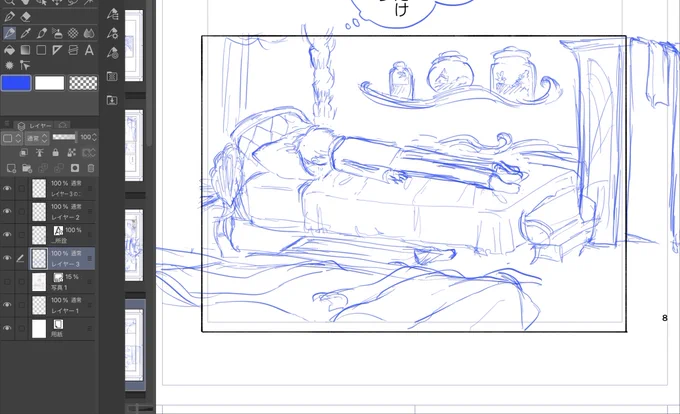680x414 pixels.
Task: Delete layer with trash icon
Action: click(x=90, y=168)
